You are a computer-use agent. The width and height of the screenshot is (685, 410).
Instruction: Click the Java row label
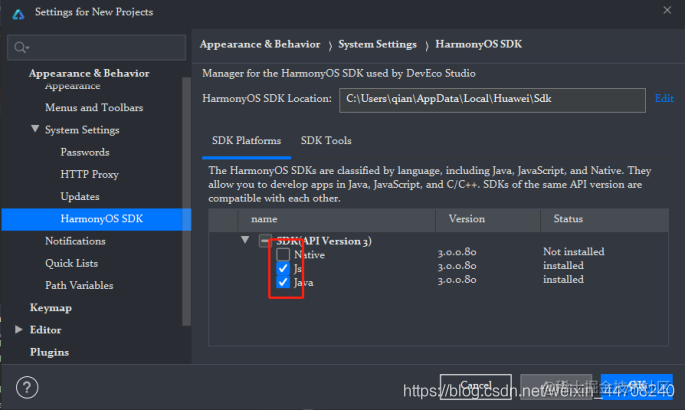coord(304,283)
